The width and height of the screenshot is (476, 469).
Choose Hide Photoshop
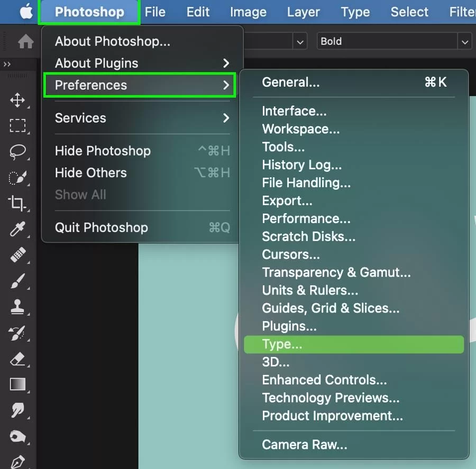tap(142, 151)
